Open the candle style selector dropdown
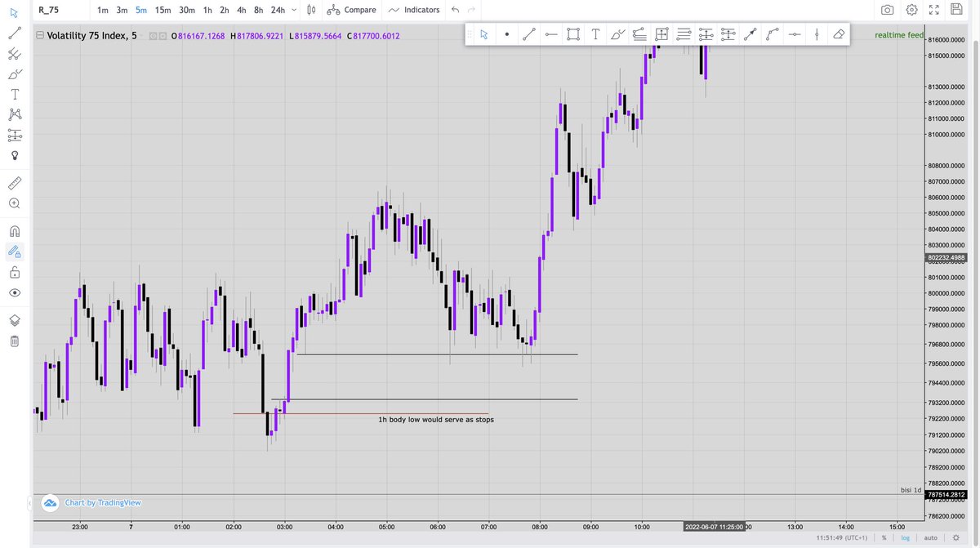The image size is (980, 548). 311,10
